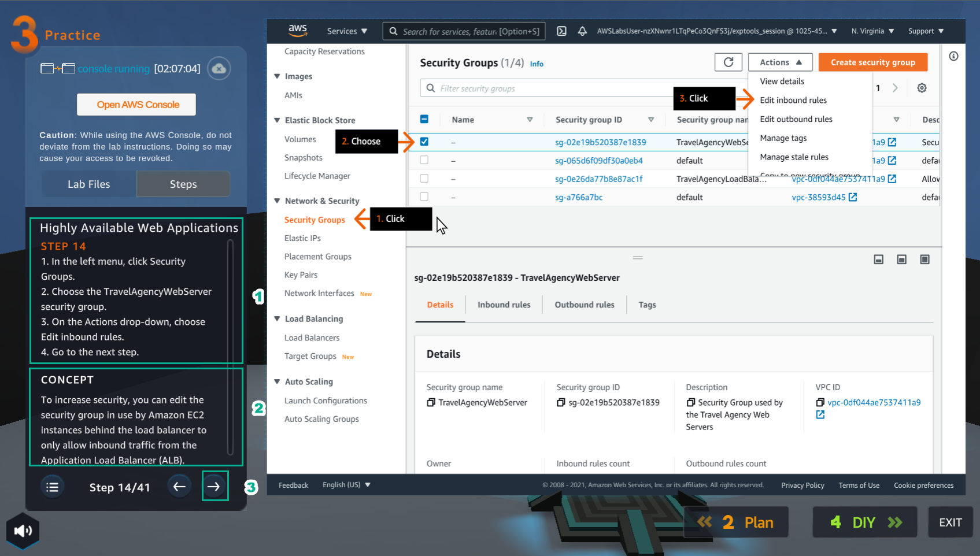Choose View details from Actions menu
The width and height of the screenshot is (980, 556).
pos(782,81)
